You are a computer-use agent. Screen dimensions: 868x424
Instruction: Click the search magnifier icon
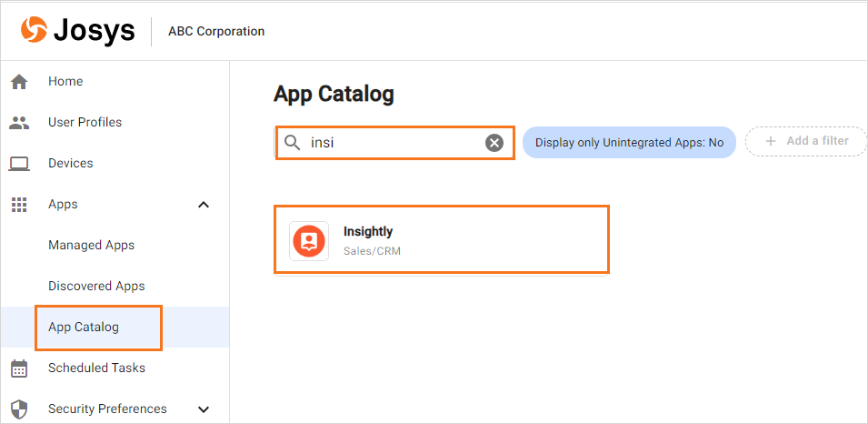pos(293,143)
